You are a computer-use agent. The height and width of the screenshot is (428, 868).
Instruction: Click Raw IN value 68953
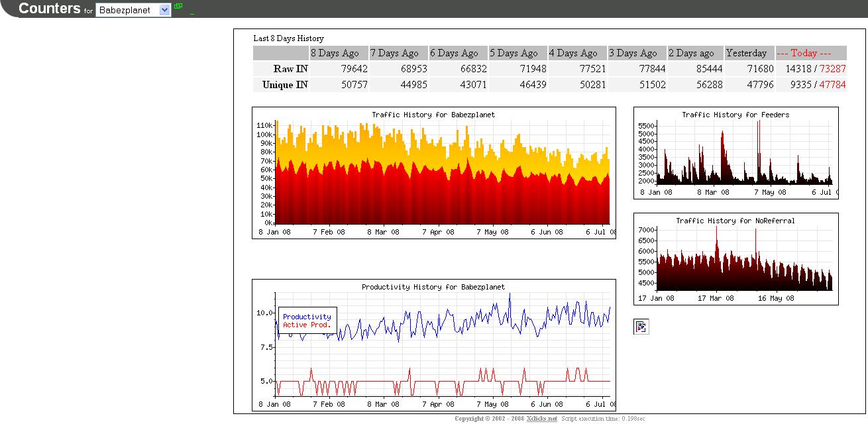[414, 69]
